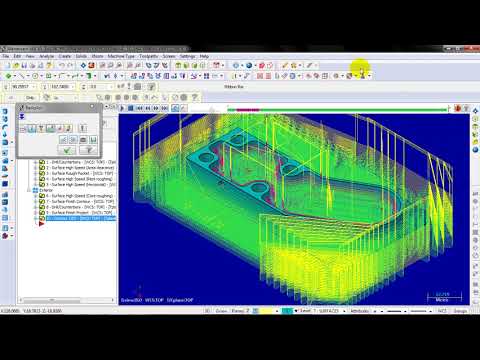Confirm Backplot with green checkmark
Viewport: 480px width, 360px height.
tap(67, 150)
